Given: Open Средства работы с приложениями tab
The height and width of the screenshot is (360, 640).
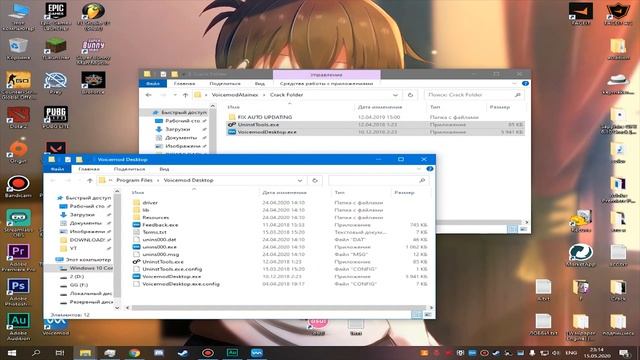Looking at the screenshot, I should click(327, 84).
